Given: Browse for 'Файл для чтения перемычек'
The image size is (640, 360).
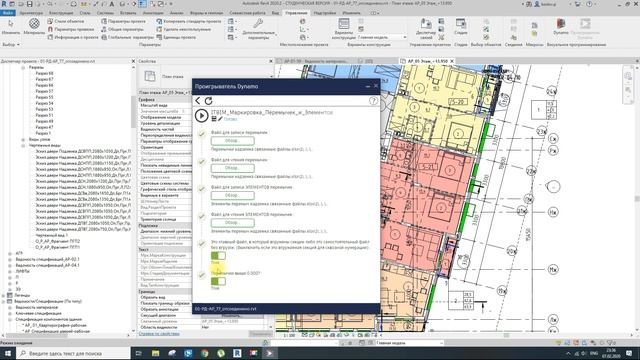Looking at the screenshot, I should (x=233, y=168).
